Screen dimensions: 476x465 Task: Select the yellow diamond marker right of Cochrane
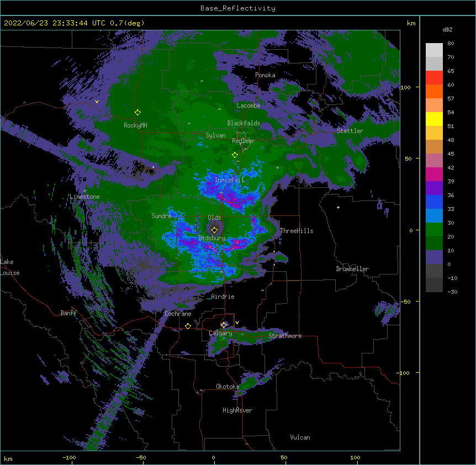[188, 326]
